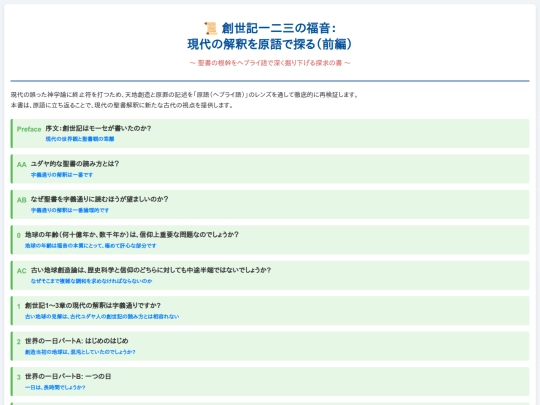Click the scroll emoji icon beside the title
This screenshot has width=540, height=405.
(210, 28)
